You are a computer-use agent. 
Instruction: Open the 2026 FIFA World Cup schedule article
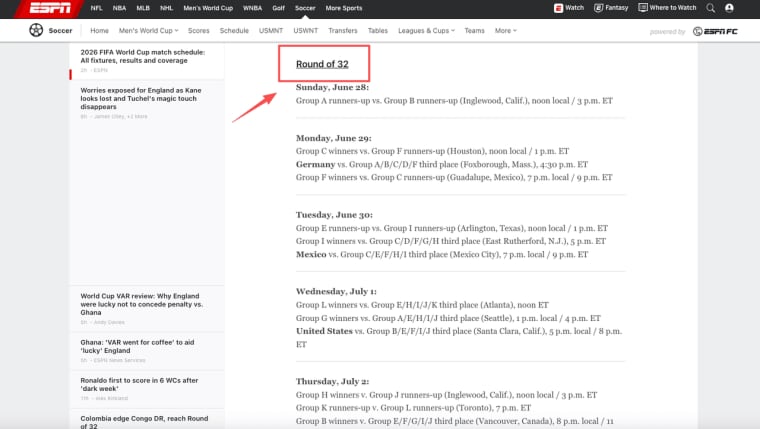pos(142,56)
